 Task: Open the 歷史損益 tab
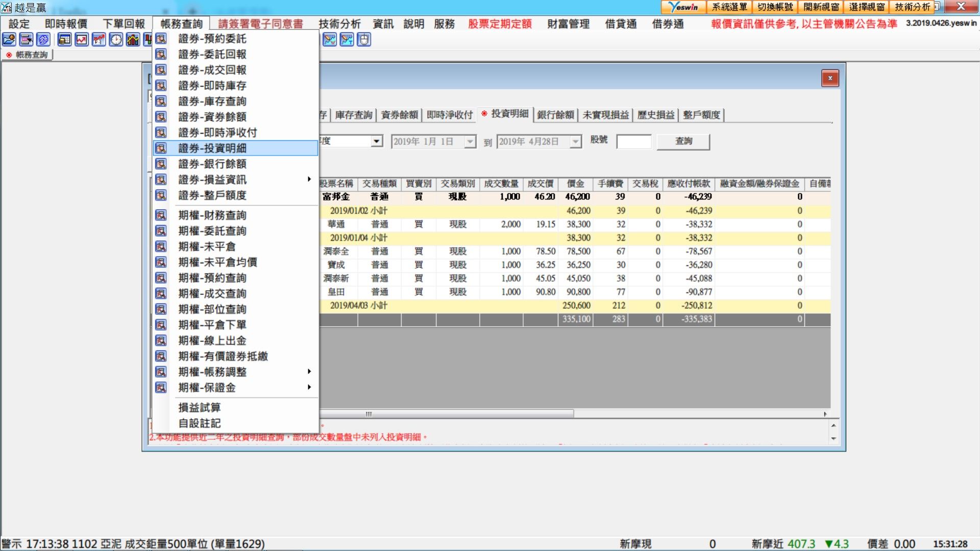tap(655, 115)
